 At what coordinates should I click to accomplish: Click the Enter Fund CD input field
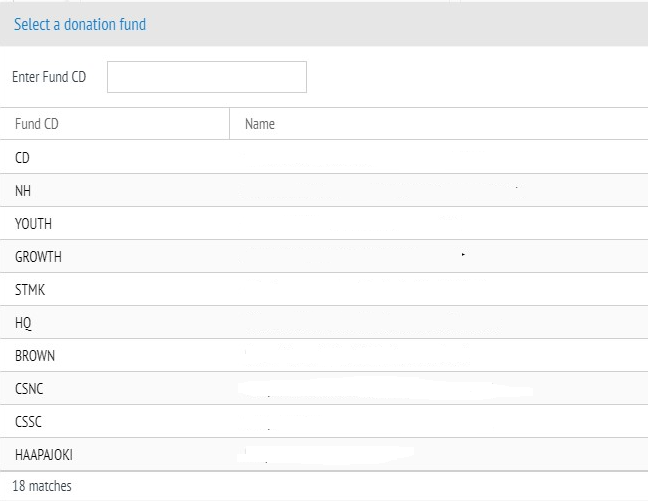(207, 77)
